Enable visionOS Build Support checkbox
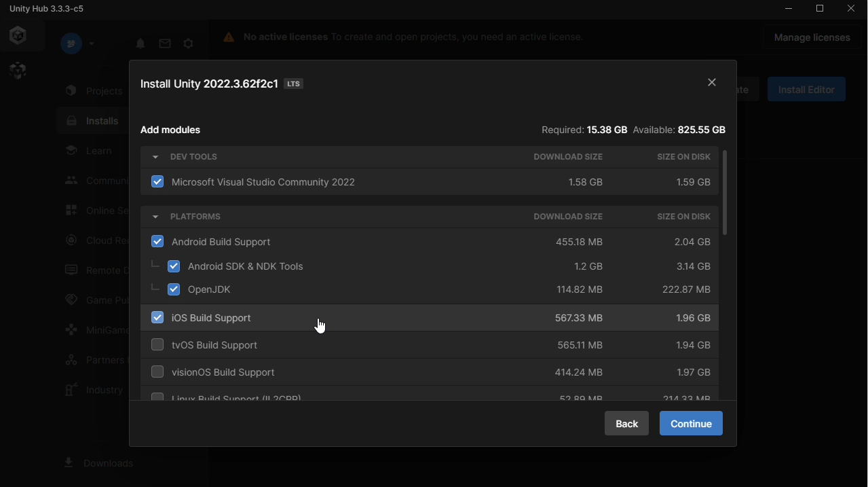The image size is (868, 487). coord(157,372)
